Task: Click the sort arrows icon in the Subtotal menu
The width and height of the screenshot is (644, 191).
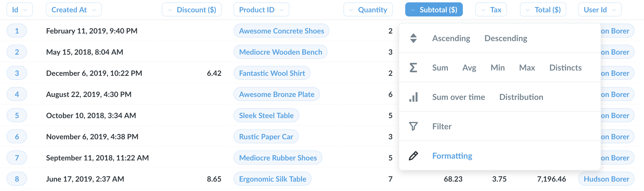Action: [414, 38]
